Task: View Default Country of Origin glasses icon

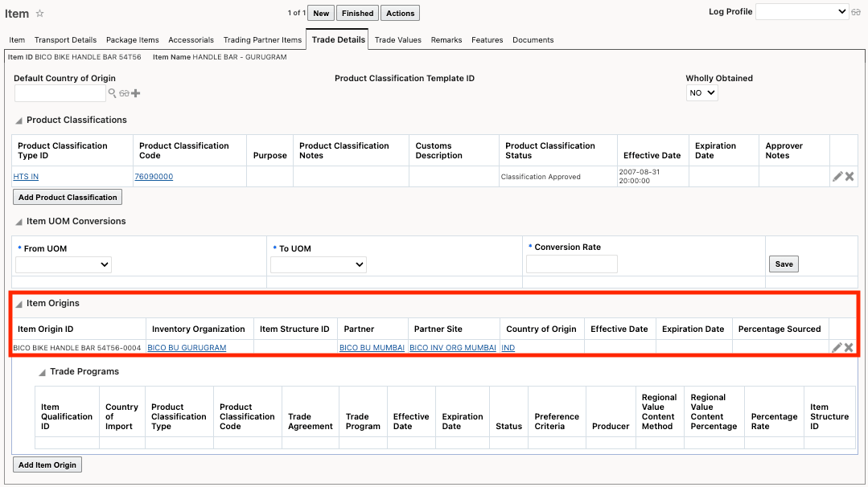Action: click(124, 93)
